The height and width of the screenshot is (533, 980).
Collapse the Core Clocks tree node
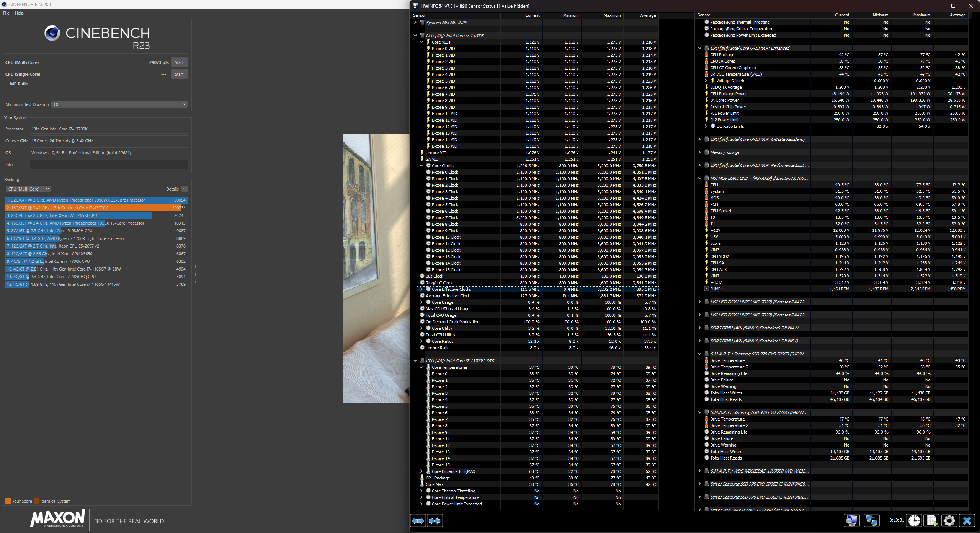(x=421, y=166)
